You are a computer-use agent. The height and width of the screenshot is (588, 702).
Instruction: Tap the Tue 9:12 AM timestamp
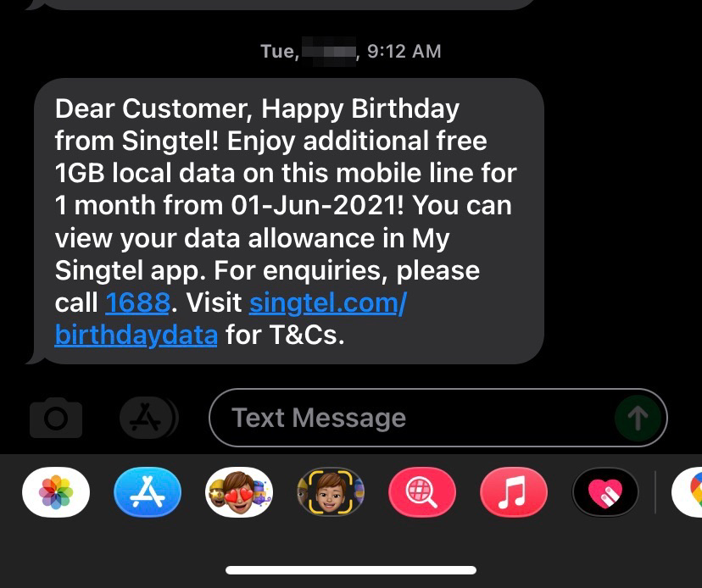[x=351, y=51]
